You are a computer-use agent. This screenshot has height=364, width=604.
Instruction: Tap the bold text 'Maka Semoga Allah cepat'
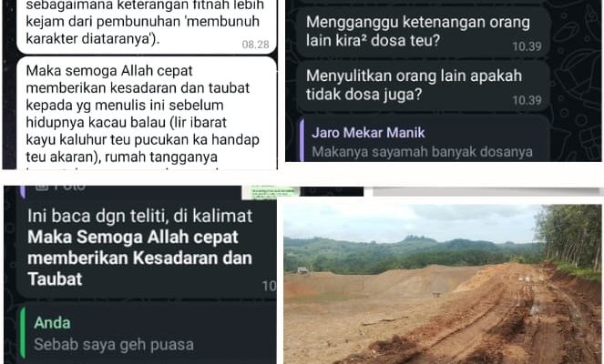coord(133,237)
